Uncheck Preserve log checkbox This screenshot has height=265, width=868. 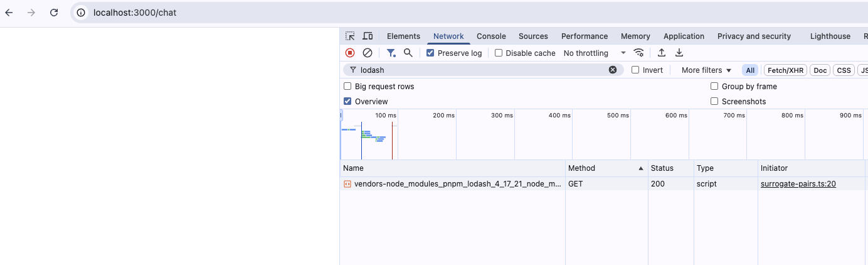(x=430, y=53)
